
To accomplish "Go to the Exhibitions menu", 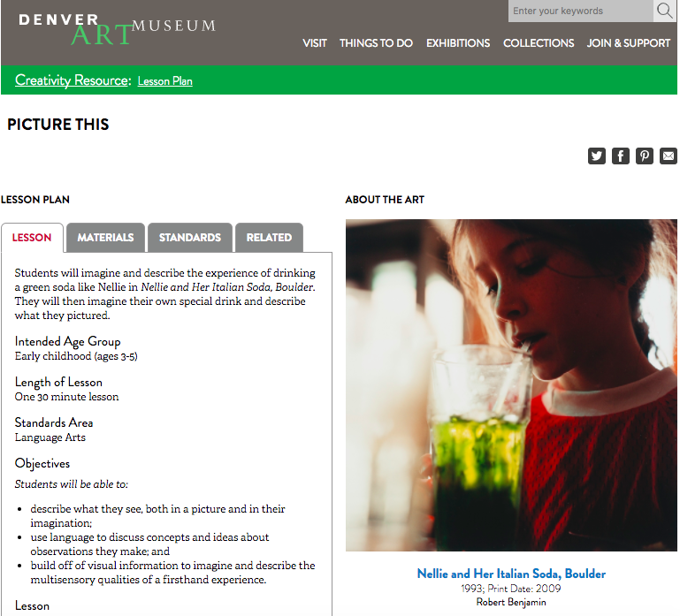I will click(458, 43).
